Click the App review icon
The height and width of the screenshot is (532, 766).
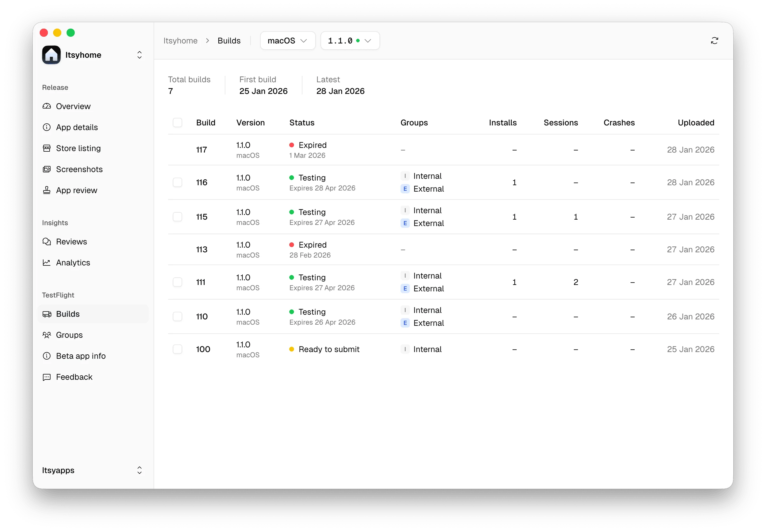click(47, 190)
